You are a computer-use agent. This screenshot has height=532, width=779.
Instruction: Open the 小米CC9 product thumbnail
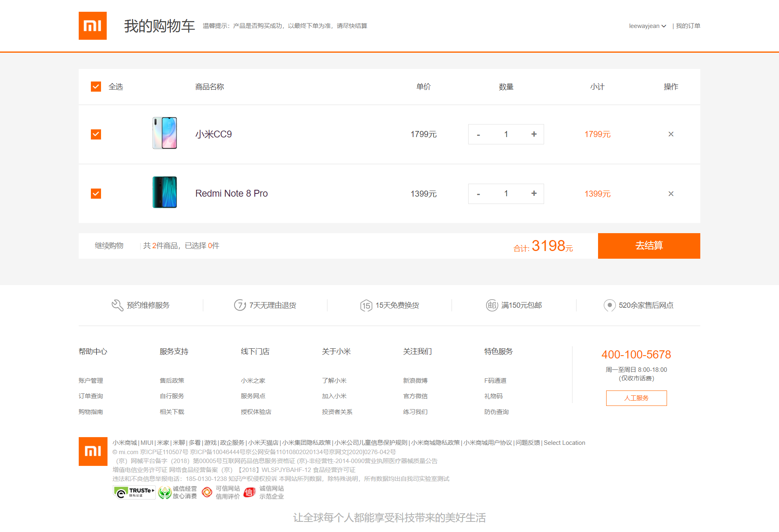(x=165, y=133)
